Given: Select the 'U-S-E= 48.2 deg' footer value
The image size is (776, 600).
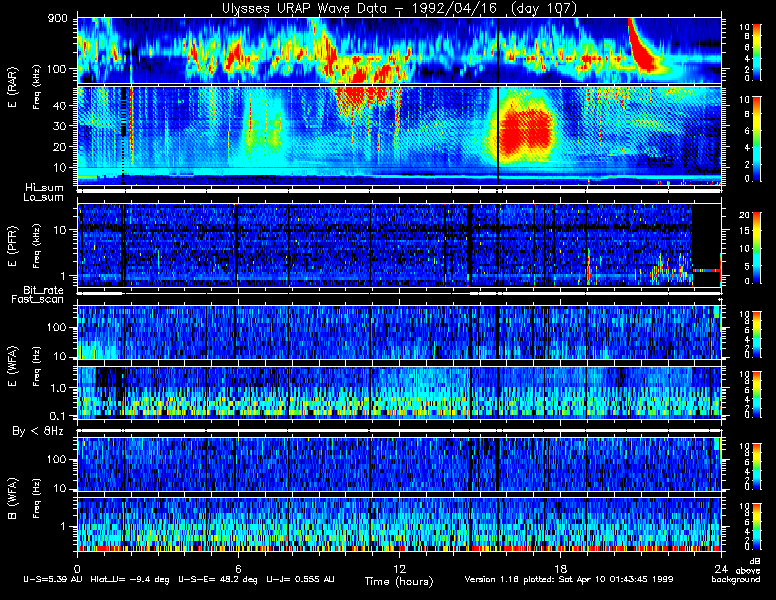Looking at the screenshot, I should [x=218, y=579].
